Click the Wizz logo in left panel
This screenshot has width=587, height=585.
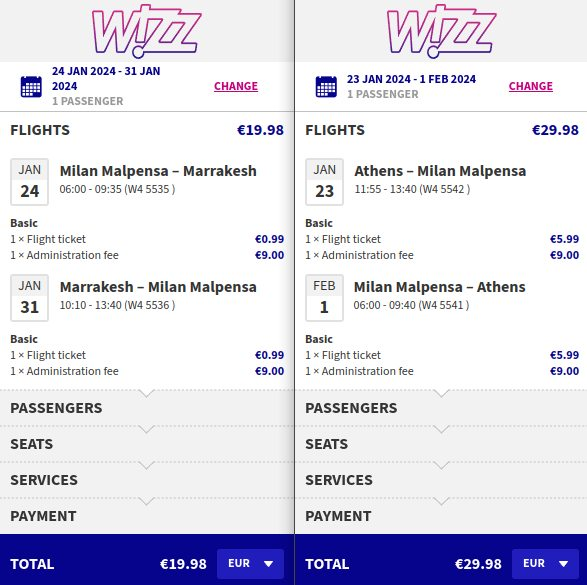point(146,31)
